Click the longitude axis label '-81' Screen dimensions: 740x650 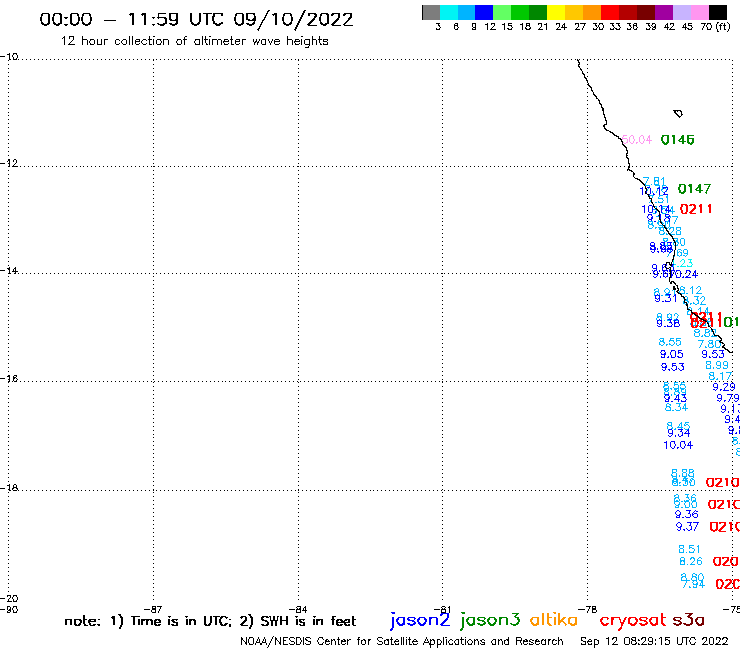pyautogui.click(x=443, y=609)
